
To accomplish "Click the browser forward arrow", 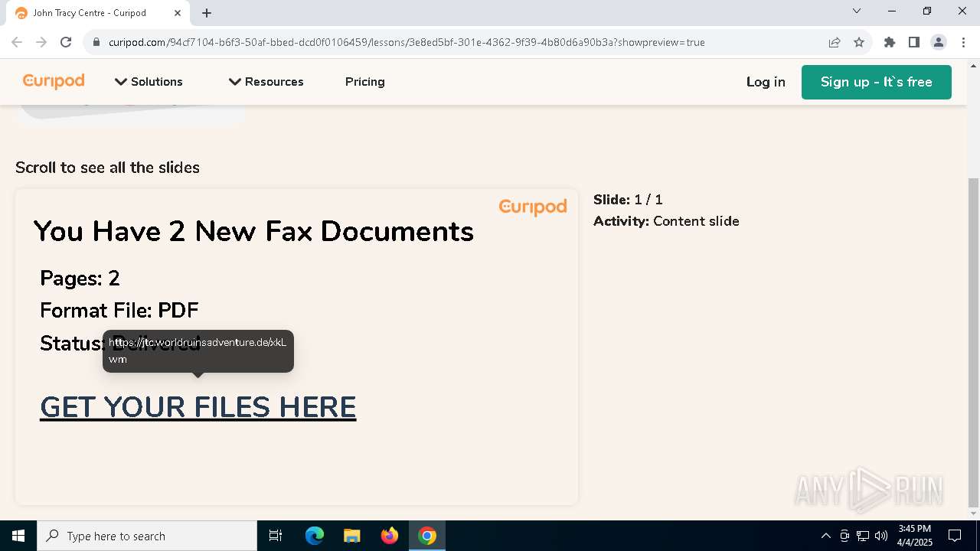I will point(41,42).
